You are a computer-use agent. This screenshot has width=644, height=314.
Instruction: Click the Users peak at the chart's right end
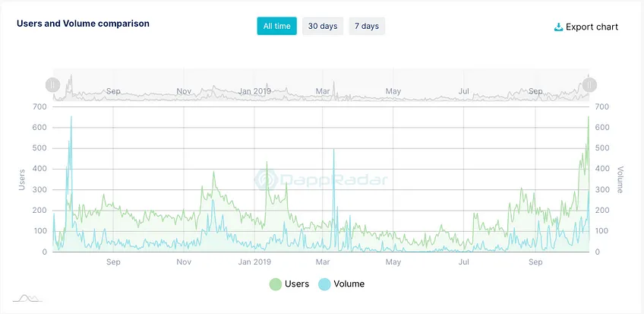588,118
